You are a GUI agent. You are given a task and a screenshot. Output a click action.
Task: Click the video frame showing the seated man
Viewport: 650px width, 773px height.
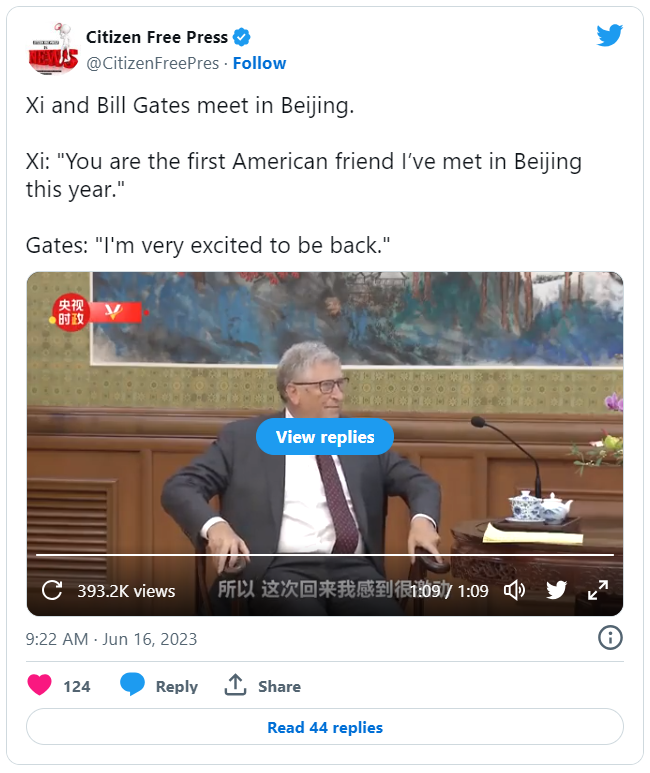[x=325, y=444]
